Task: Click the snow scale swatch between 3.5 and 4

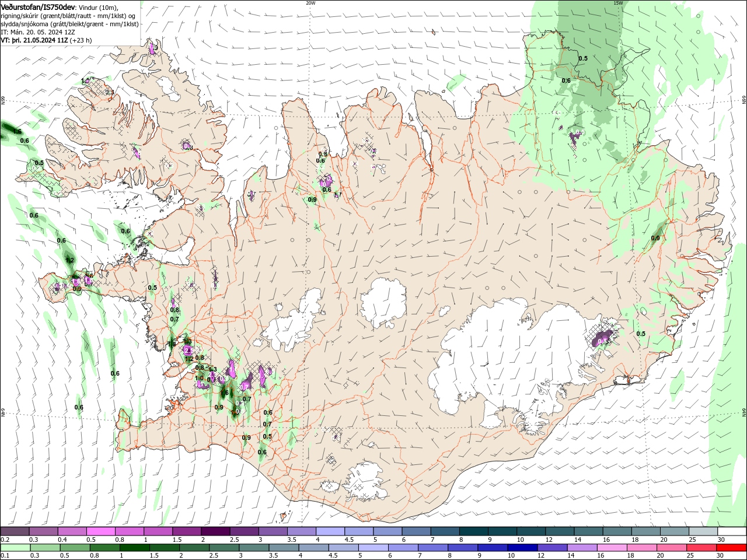Action: click(302, 531)
